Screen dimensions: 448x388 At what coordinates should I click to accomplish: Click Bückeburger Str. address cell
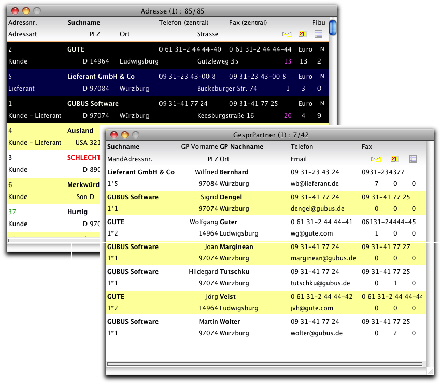click(227, 89)
